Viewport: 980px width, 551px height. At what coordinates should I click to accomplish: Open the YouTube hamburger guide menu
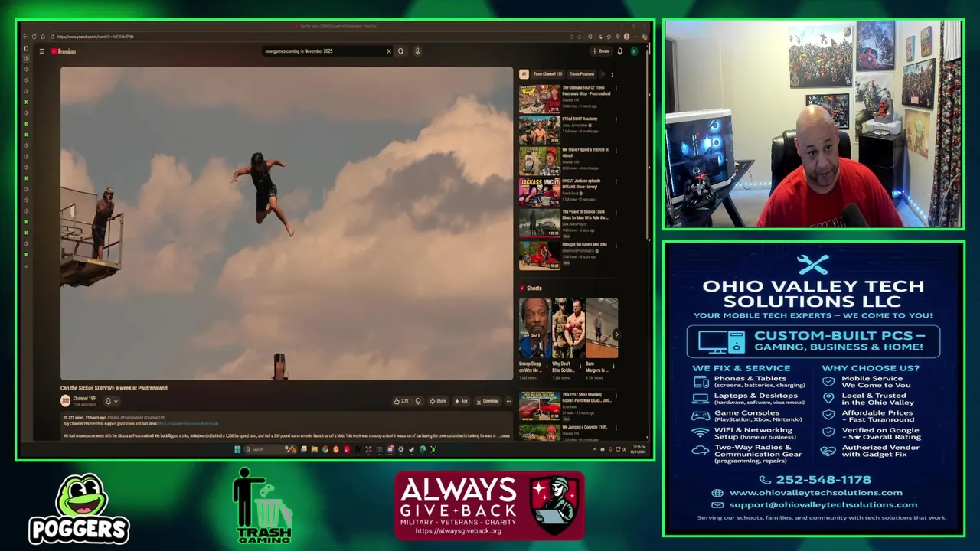[x=41, y=51]
